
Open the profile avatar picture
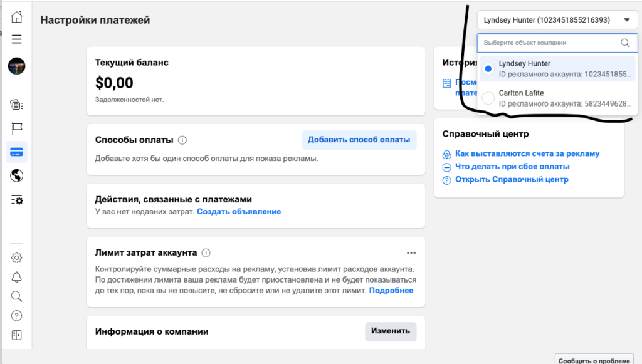[x=16, y=66]
